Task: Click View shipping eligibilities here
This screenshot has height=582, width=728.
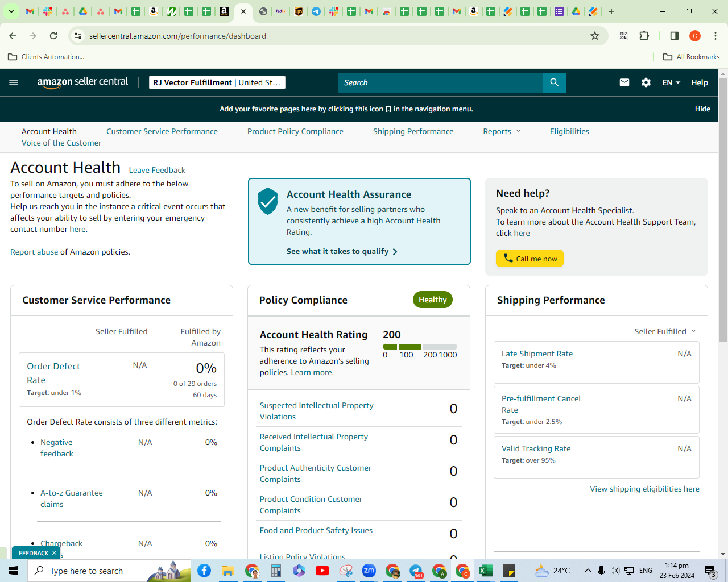Action: coord(644,489)
